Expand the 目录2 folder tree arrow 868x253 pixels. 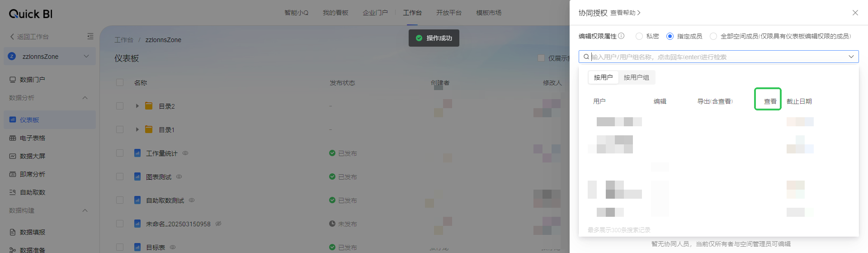point(137,106)
